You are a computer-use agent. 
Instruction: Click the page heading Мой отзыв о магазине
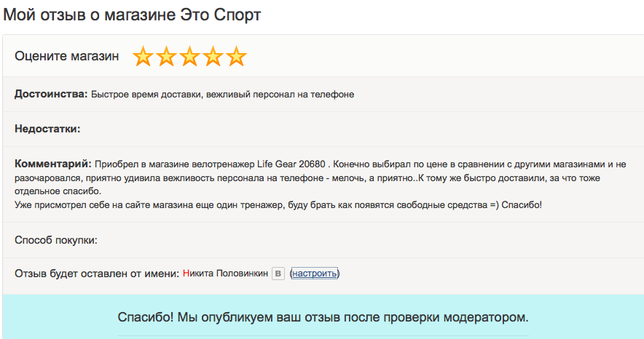pos(89,15)
